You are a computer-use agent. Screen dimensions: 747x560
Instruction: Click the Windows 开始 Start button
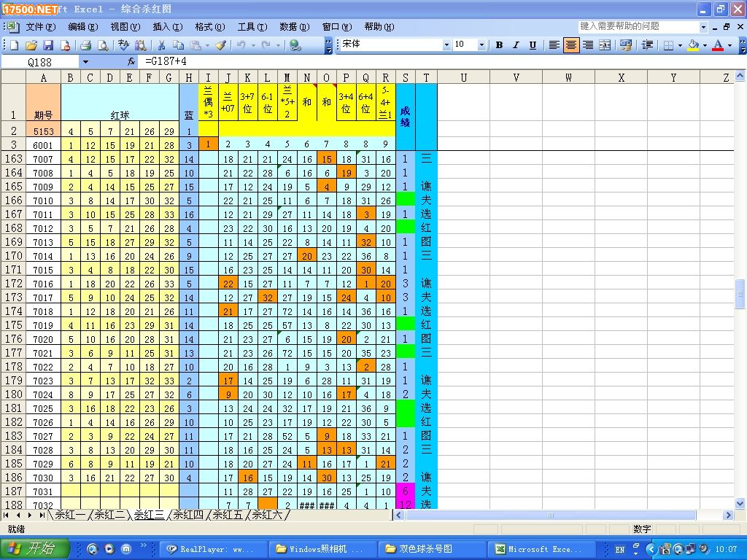click(x=35, y=548)
